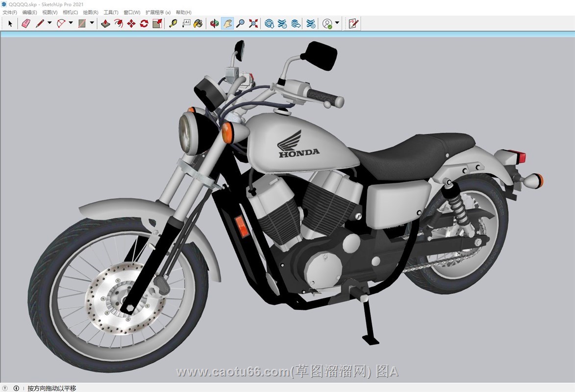Open the 文件(F) menu
Image resolution: width=575 pixels, height=392 pixels.
(x=10, y=12)
